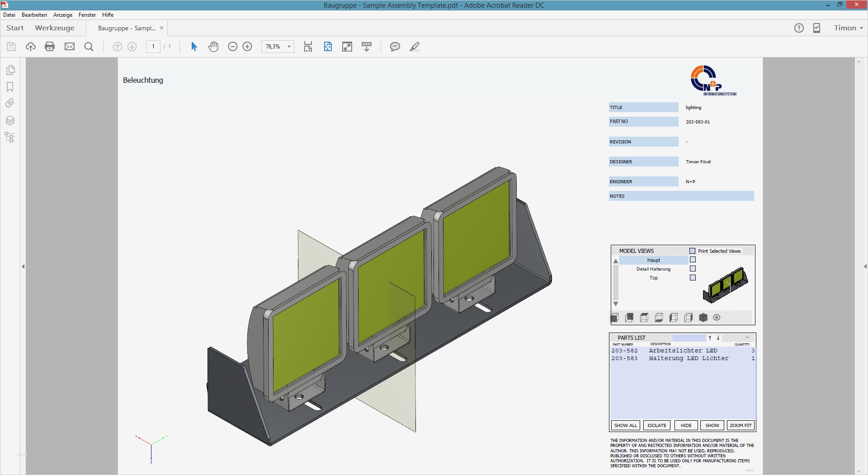
Task: Open the Bearbeiten menu
Action: [x=34, y=15]
